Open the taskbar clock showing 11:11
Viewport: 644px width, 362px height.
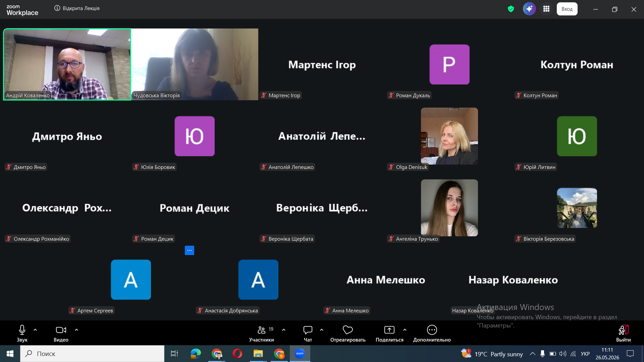pos(607,354)
